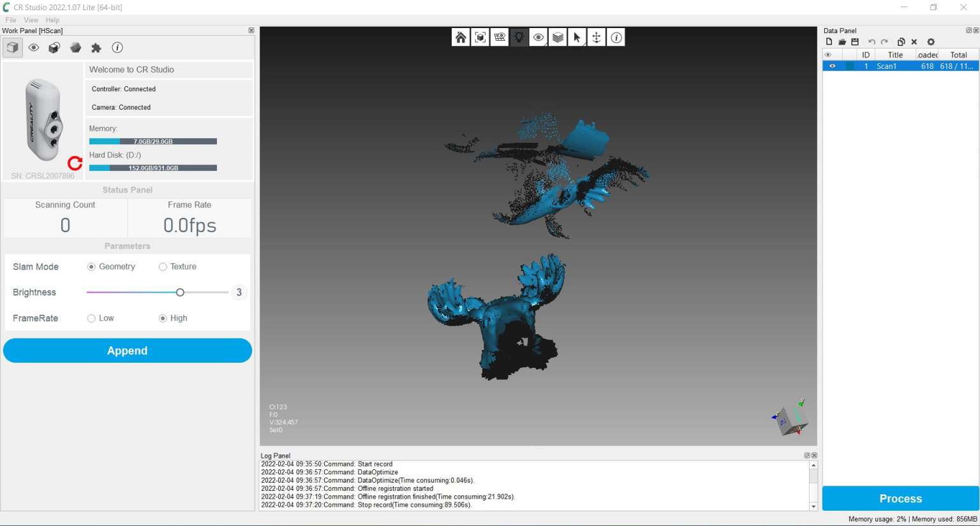Open the settings gear in the Data Panel
The height and width of the screenshot is (526, 980).
click(931, 41)
